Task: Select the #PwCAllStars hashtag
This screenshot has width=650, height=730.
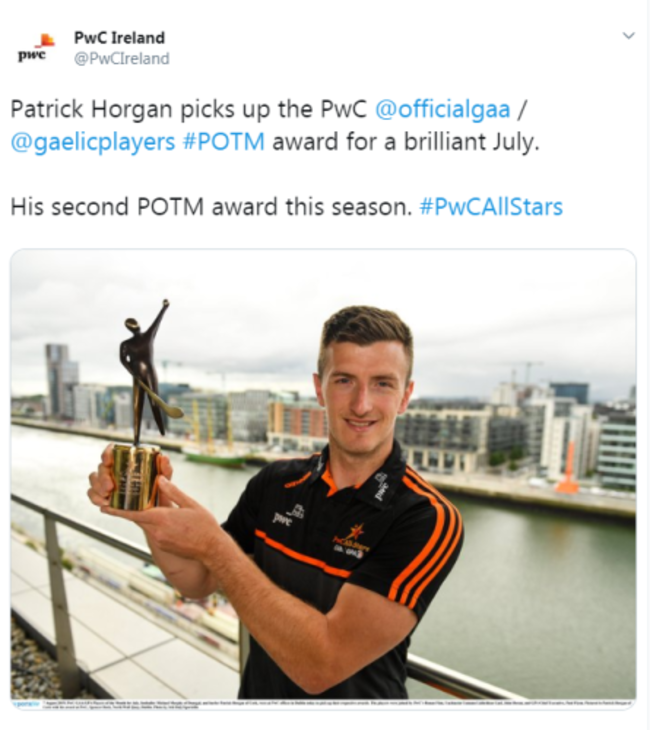Action: click(491, 207)
